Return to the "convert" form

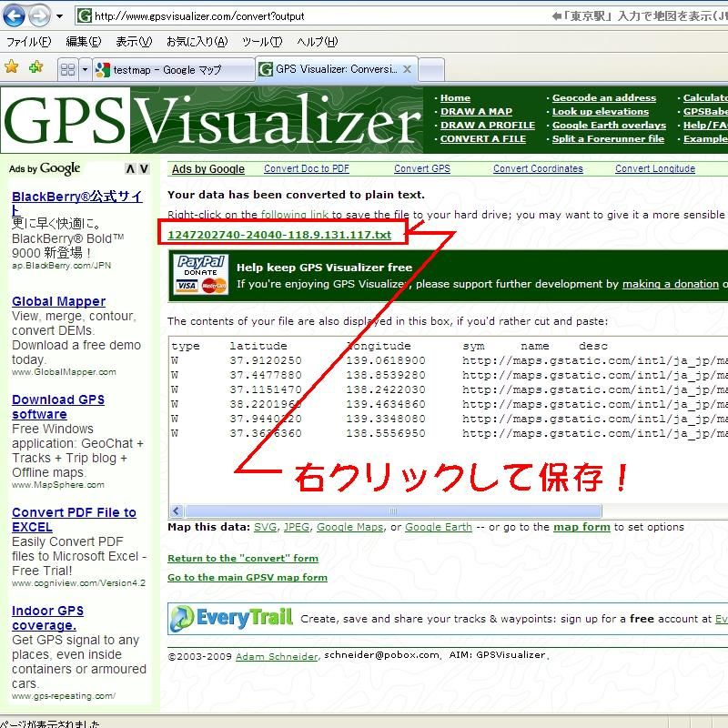coord(243,558)
